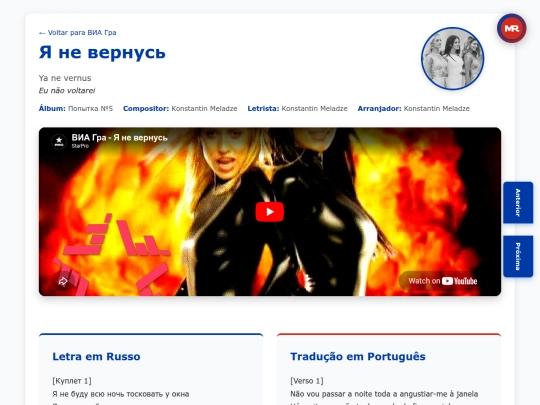Image resolution: width=540 pixels, height=405 pixels.
Task: Click album name Попытка №5
Action: point(91,108)
